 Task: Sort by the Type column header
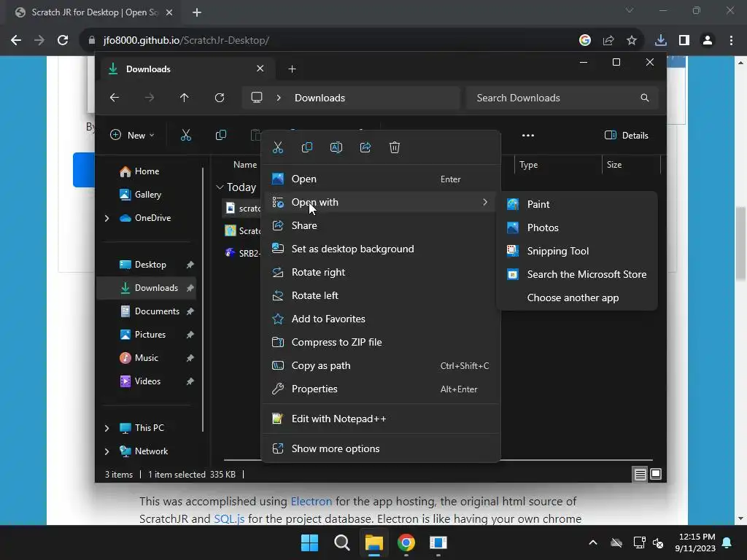point(558,165)
